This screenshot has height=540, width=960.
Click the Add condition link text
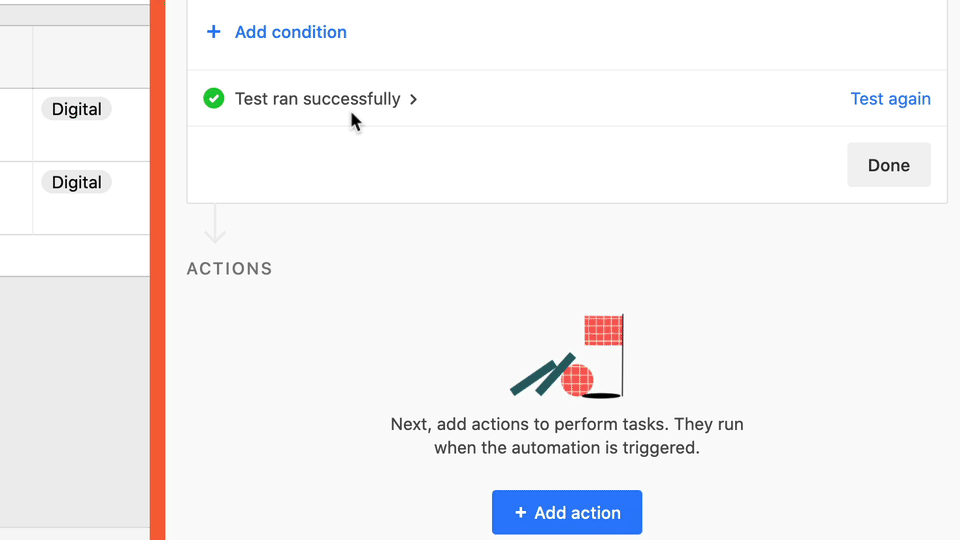(x=291, y=32)
